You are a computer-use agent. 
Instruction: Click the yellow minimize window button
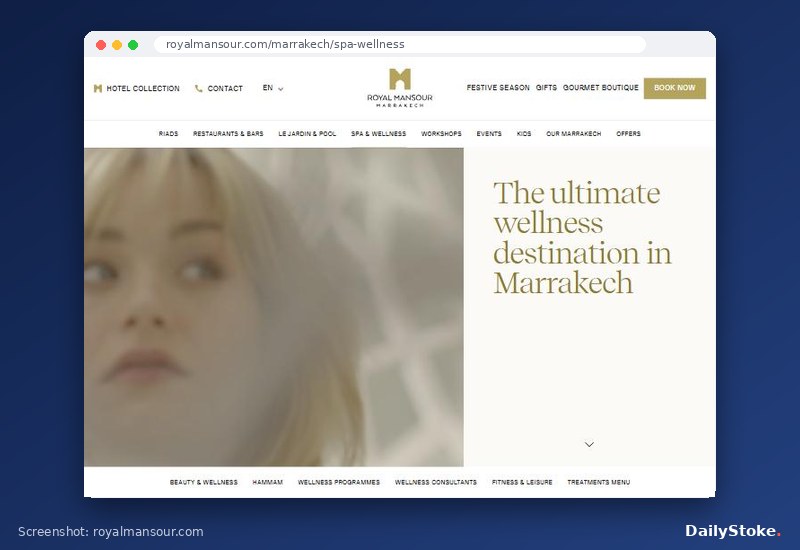(x=117, y=45)
